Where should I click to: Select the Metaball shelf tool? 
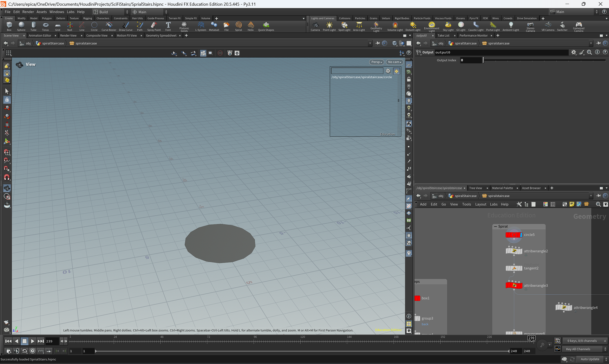pos(214,26)
